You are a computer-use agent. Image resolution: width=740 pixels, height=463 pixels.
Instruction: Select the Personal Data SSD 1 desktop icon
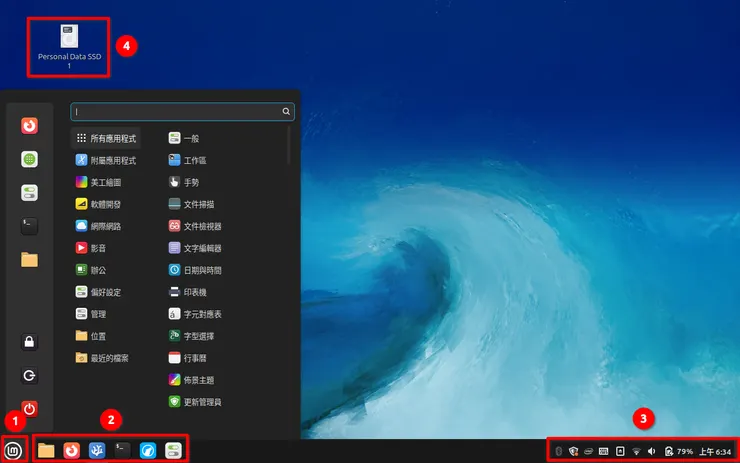click(x=69, y=47)
